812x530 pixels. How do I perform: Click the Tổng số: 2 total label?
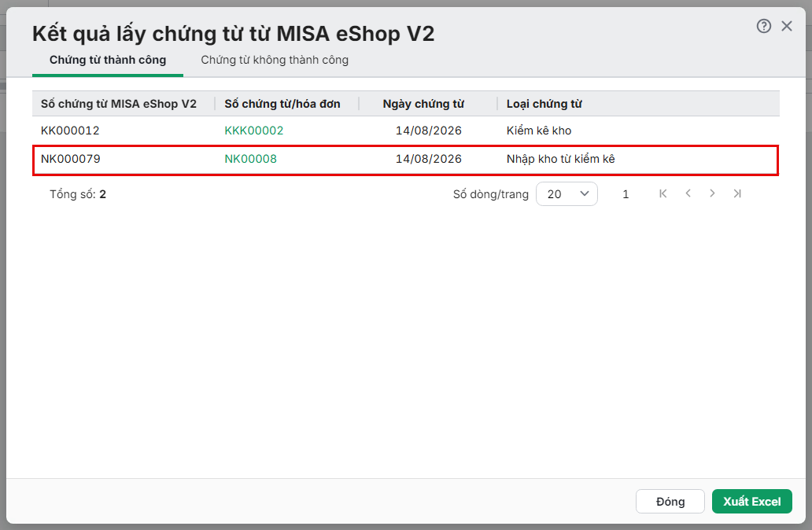[78, 194]
